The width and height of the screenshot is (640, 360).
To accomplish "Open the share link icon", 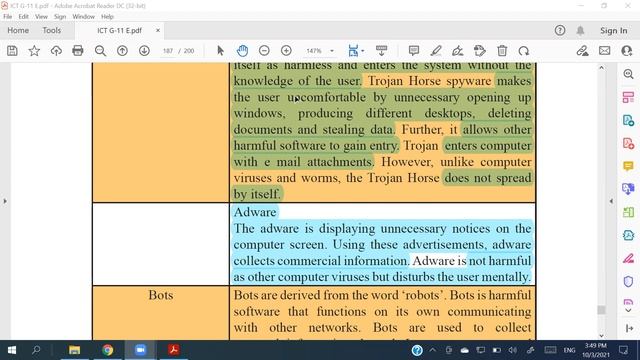I will pos(582,51).
